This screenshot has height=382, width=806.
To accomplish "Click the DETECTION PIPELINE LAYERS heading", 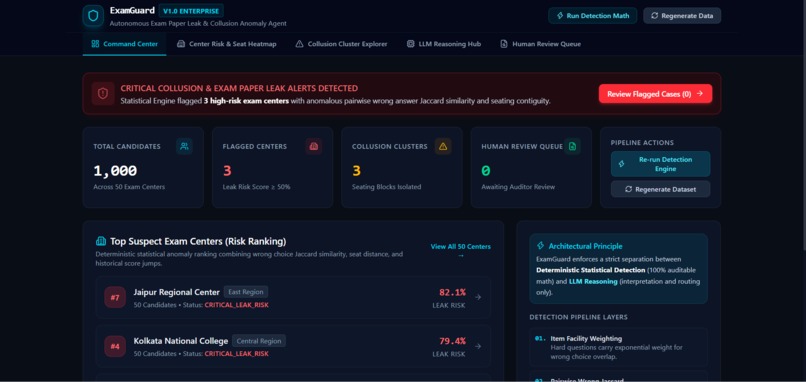I will (578, 317).
